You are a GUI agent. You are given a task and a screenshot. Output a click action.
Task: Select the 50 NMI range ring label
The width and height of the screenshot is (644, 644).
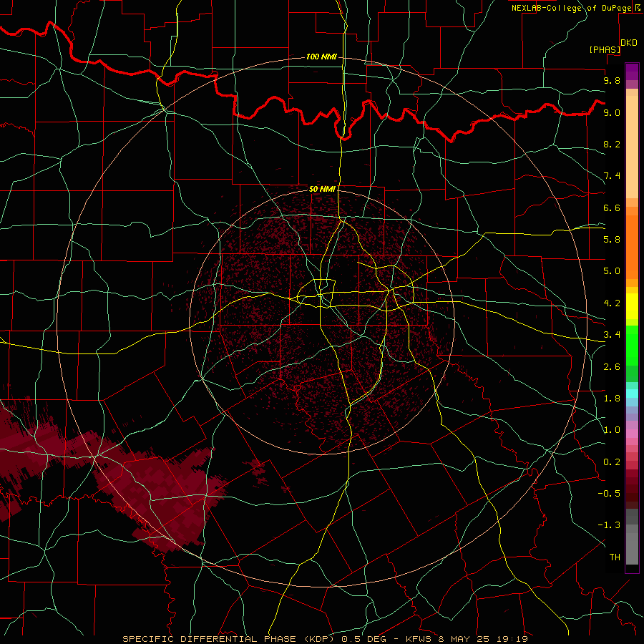(x=322, y=189)
